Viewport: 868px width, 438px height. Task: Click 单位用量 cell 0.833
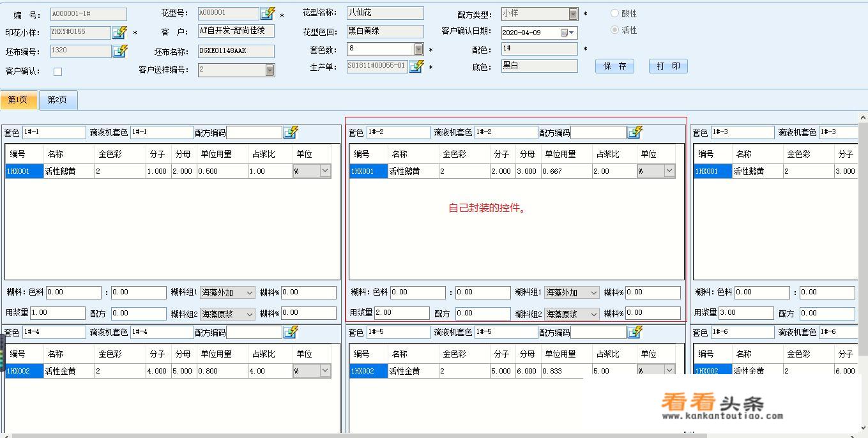567,371
